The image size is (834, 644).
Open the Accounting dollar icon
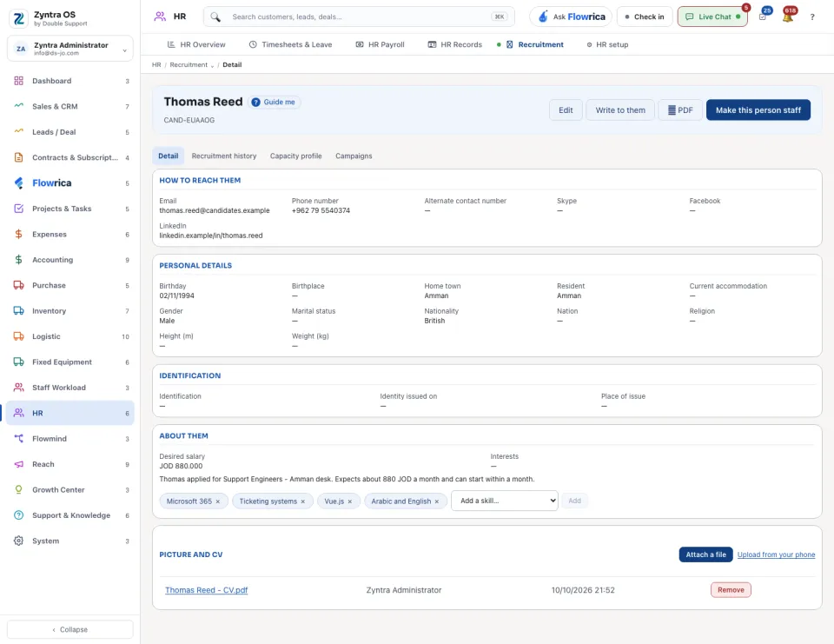[18, 260]
